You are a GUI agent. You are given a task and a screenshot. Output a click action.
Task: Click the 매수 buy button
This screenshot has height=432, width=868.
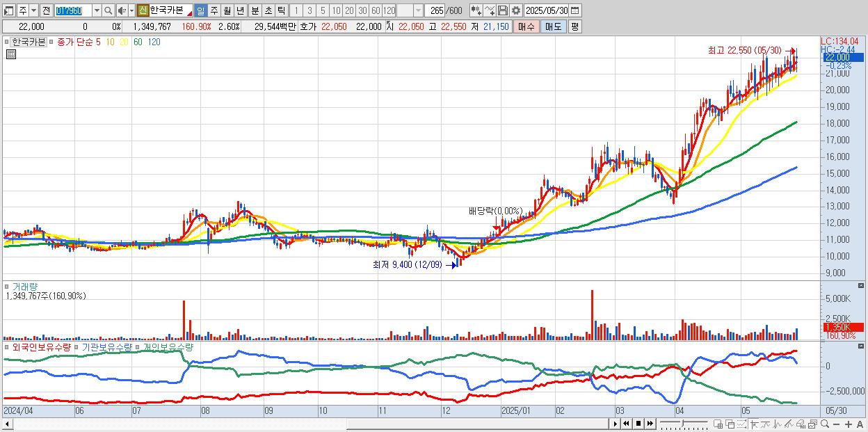click(527, 26)
